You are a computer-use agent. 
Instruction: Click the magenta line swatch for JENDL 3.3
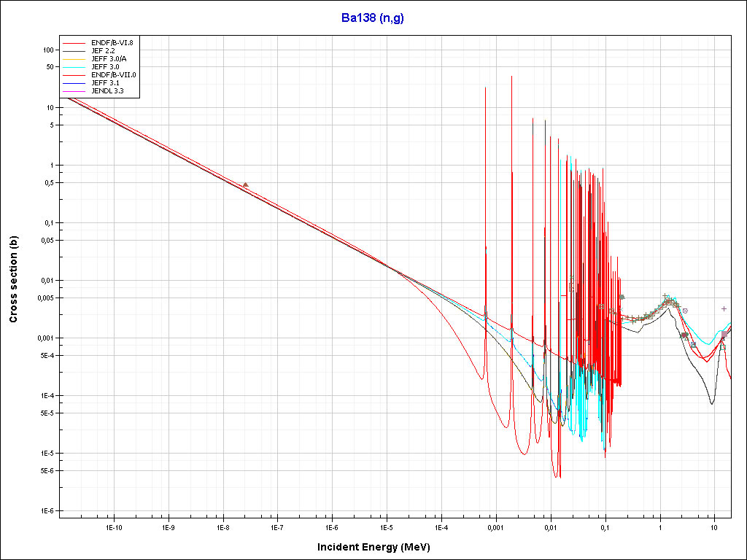75,91
